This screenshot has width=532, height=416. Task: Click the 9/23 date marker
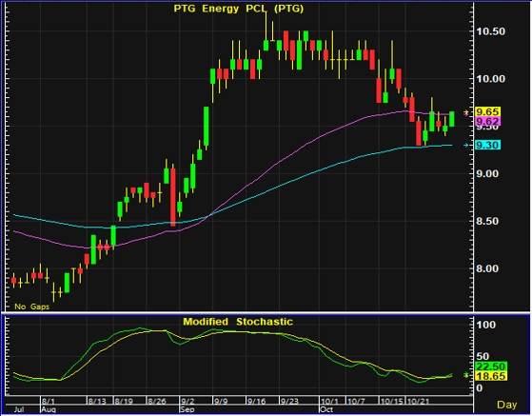[x=288, y=402]
